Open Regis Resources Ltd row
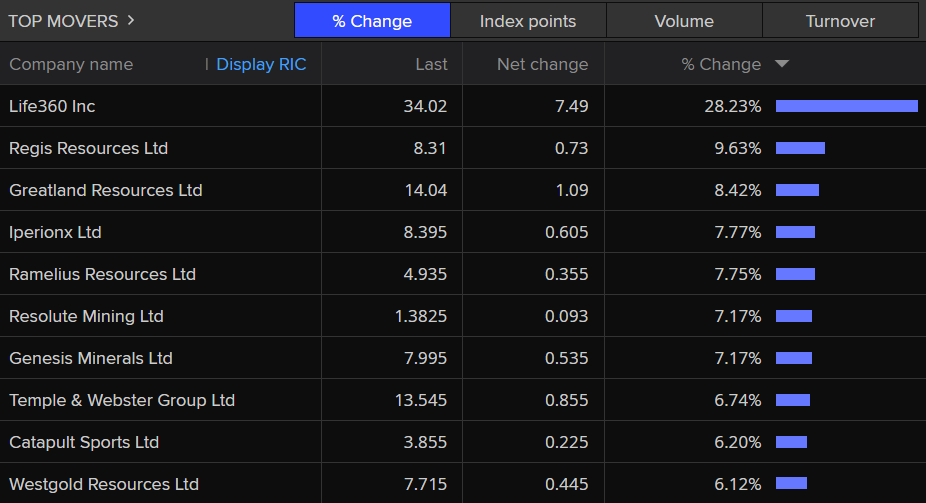 88,148
